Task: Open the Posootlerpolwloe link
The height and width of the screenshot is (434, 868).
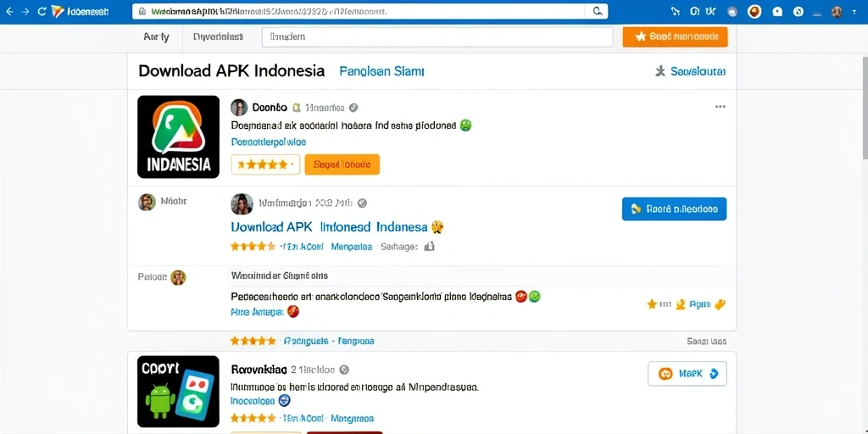Action: click(269, 142)
